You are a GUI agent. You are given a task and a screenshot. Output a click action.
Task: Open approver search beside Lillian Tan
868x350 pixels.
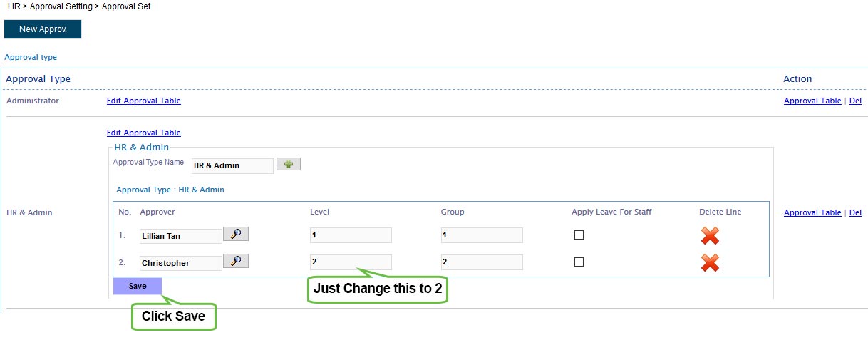pyautogui.click(x=236, y=234)
